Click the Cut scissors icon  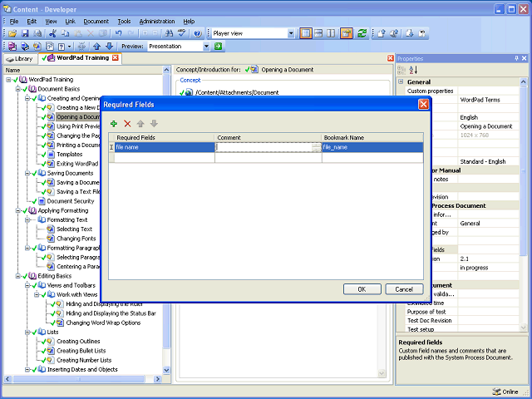pyautogui.click(x=52, y=33)
